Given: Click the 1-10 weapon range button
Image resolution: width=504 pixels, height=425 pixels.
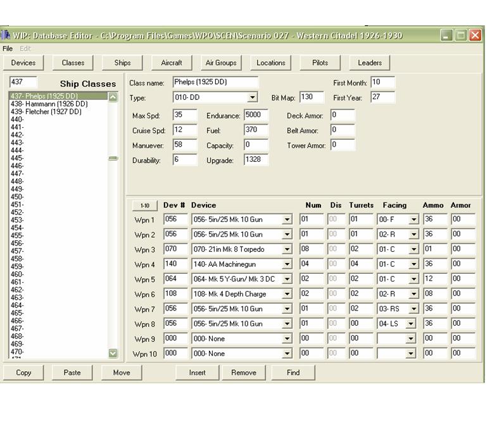Looking at the screenshot, I should [x=145, y=206].
